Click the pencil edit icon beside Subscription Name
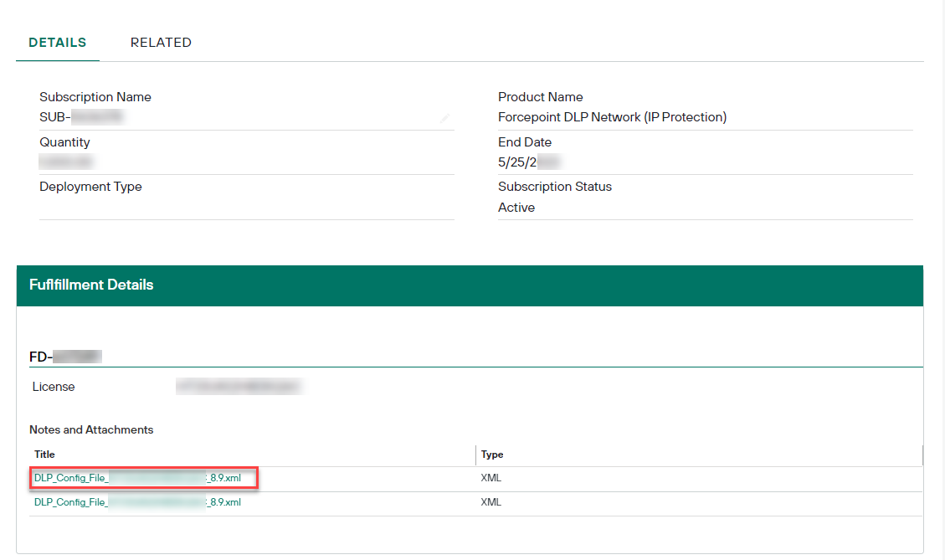This screenshot has width=945, height=560. tap(445, 118)
